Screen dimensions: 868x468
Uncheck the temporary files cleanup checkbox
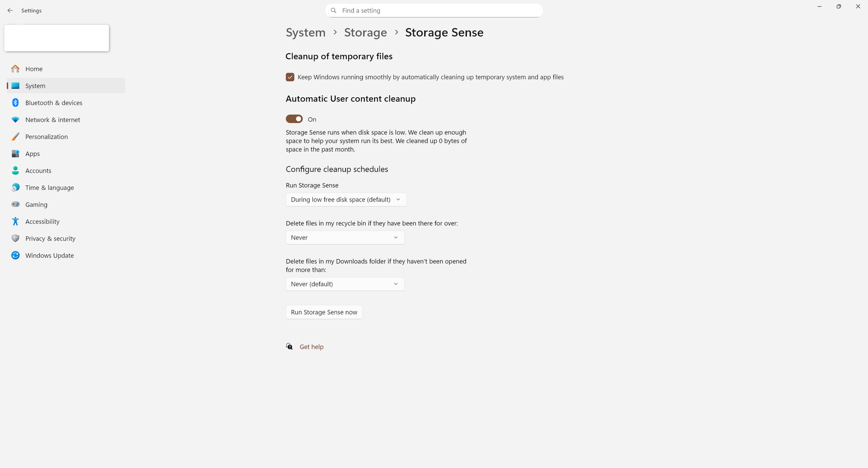pos(290,77)
